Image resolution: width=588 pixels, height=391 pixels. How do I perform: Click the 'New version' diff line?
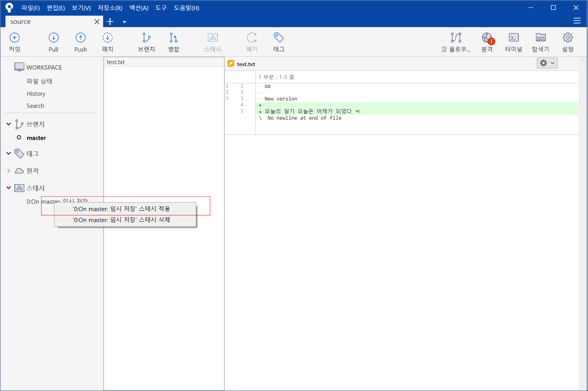tap(281, 99)
